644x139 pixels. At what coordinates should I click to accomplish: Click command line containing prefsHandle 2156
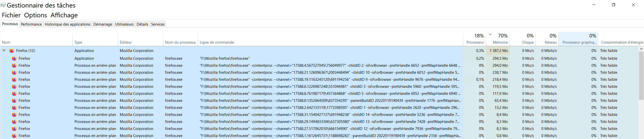(330, 136)
